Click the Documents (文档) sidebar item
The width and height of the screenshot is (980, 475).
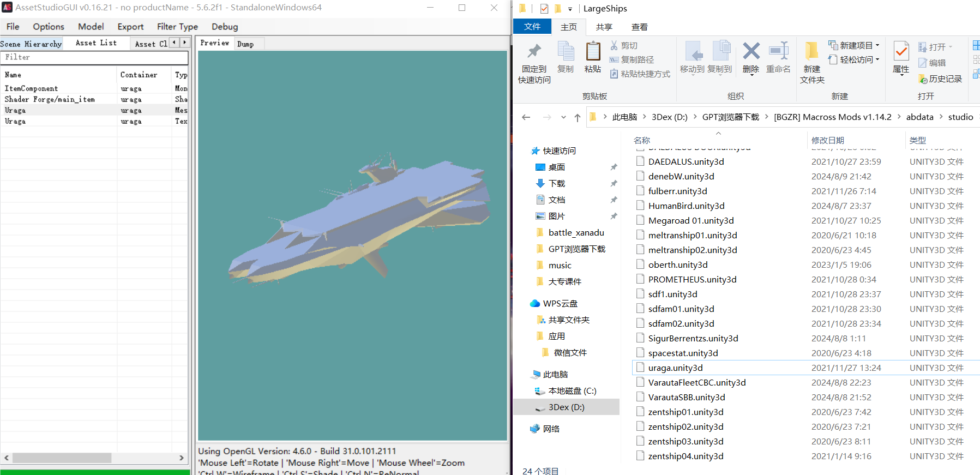click(556, 200)
